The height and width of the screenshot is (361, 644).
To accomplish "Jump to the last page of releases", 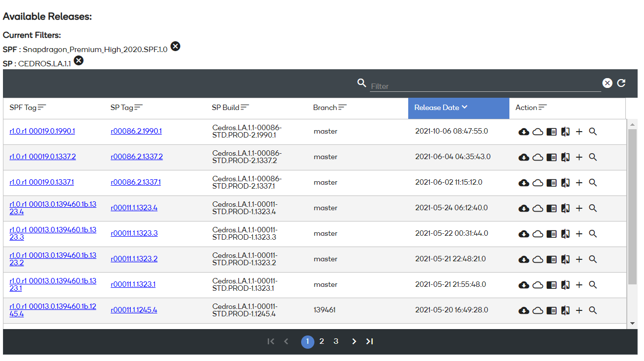I will click(x=369, y=341).
